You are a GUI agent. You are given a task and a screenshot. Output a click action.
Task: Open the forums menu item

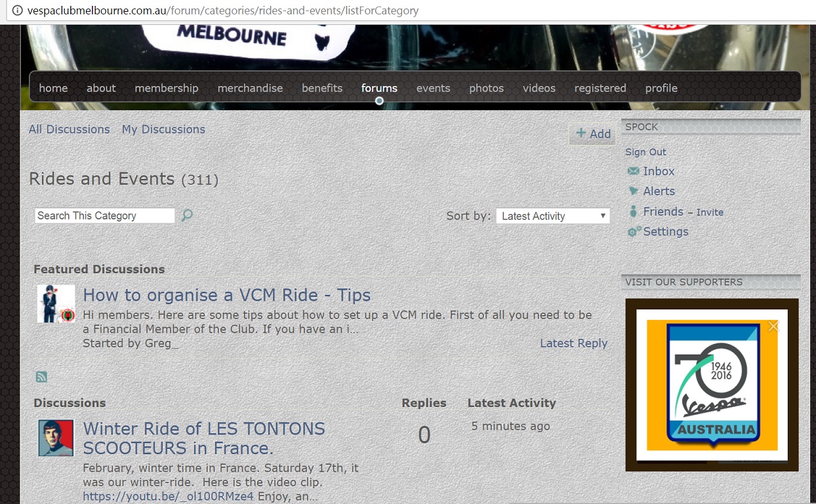(x=379, y=88)
